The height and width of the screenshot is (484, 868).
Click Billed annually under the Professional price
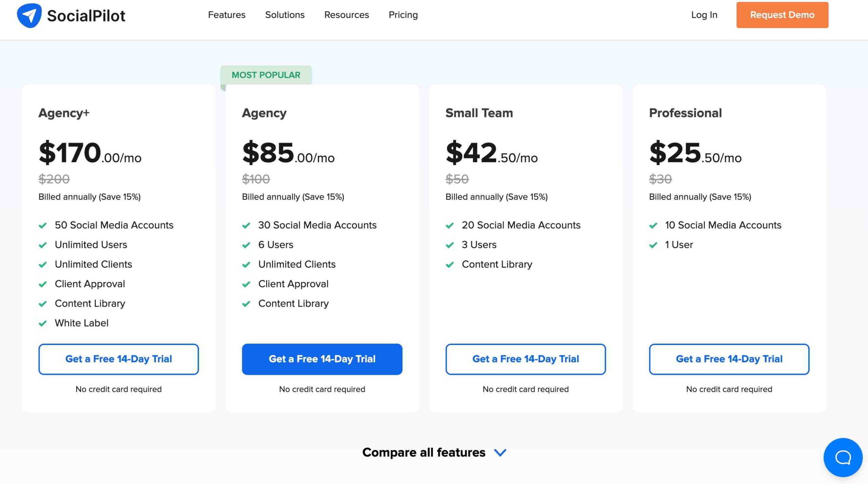click(x=700, y=197)
